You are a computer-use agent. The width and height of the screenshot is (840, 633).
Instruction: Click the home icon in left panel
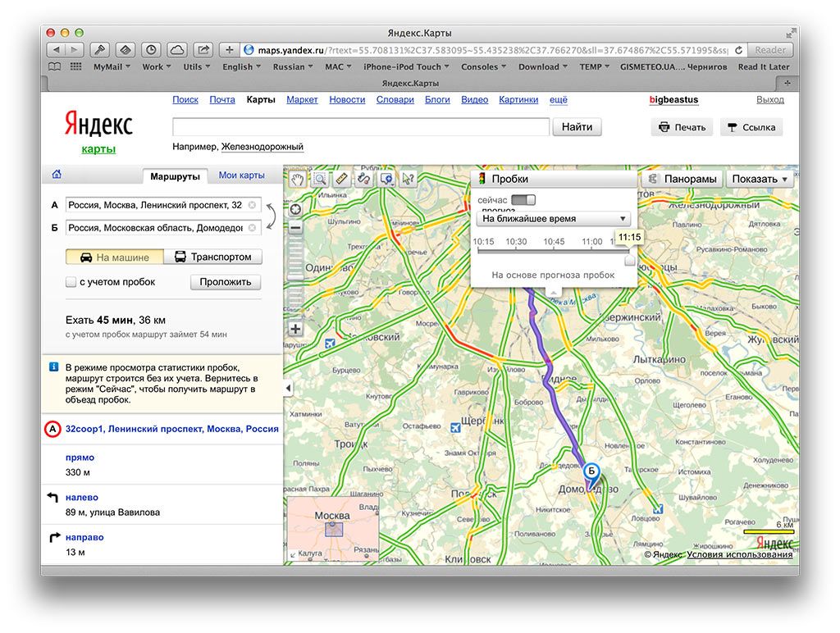coord(57,175)
